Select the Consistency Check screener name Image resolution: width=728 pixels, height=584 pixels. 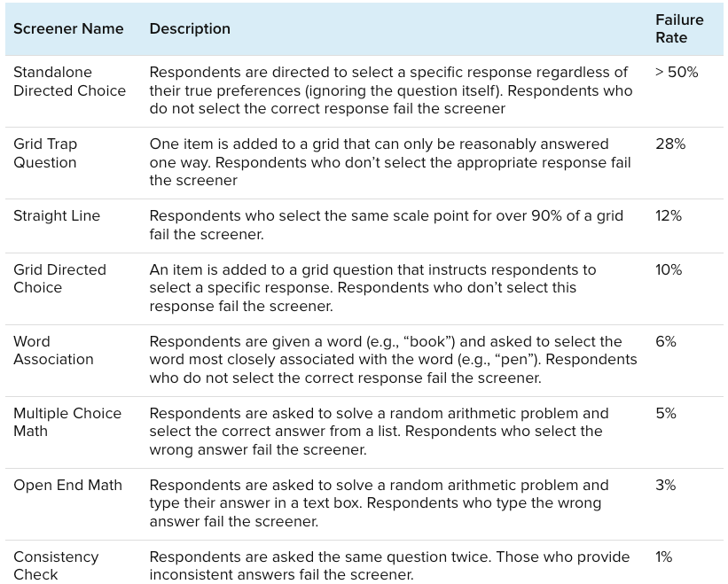[56, 565]
